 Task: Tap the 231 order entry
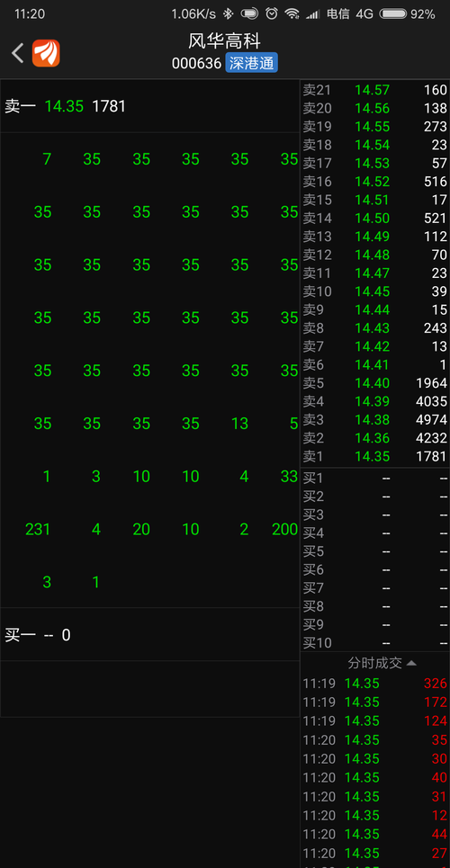[38, 530]
